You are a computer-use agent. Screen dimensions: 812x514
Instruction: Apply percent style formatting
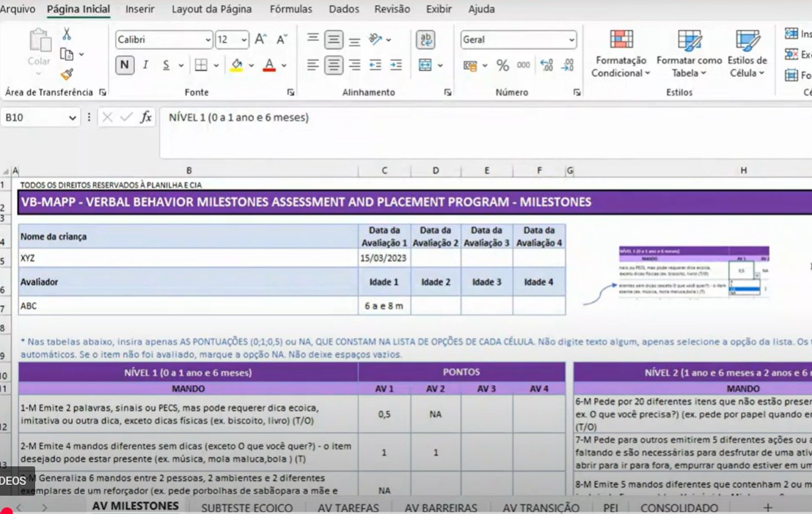pos(502,65)
